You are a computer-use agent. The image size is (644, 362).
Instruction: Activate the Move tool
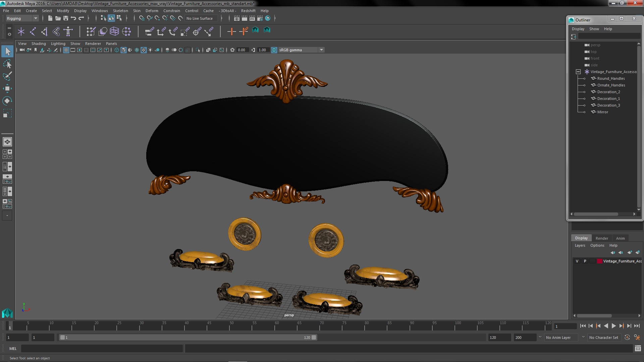tap(7, 88)
